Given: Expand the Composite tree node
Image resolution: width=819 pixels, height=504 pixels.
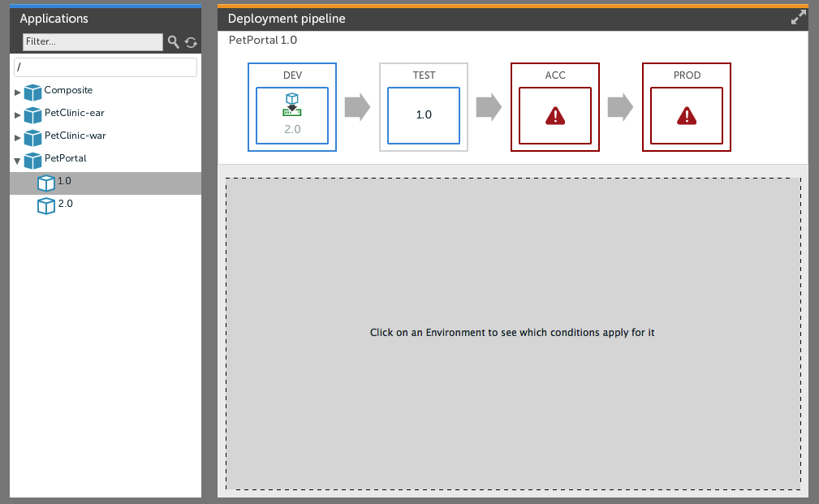Looking at the screenshot, I should point(18,92).
